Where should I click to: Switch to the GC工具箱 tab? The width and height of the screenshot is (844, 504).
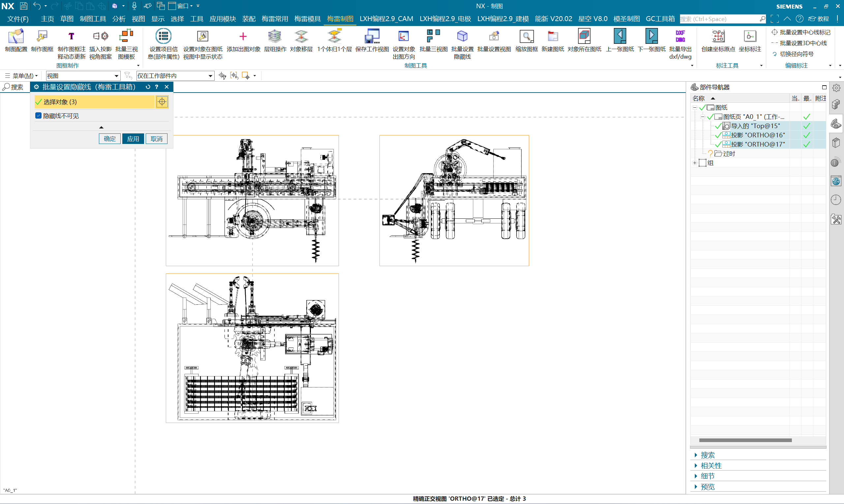(660, 19)
